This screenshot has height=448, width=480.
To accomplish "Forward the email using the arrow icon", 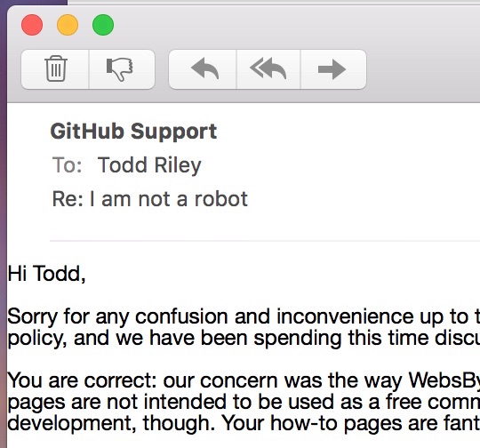I will tap(333, 69).
